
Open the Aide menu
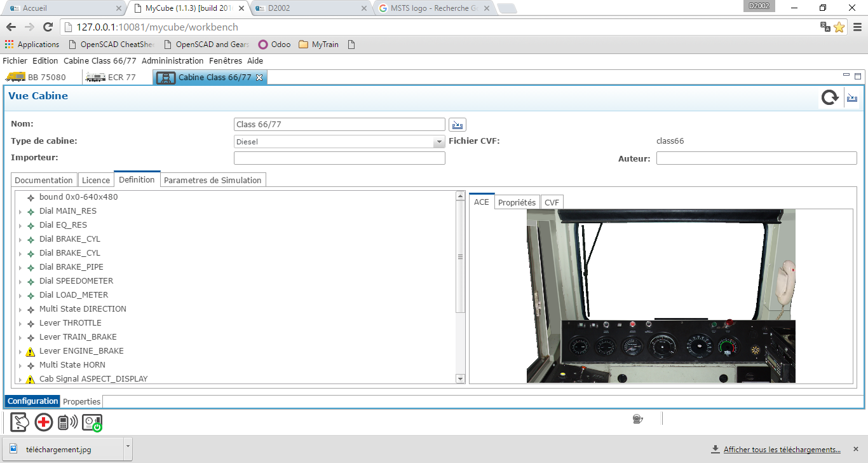(x=255, y=61)
